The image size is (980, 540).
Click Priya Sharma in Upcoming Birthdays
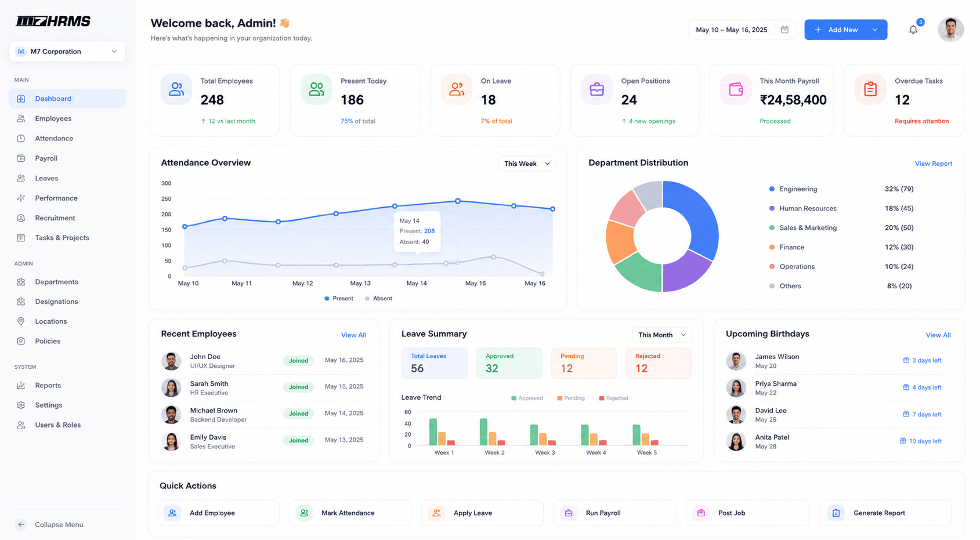(776, 384)
